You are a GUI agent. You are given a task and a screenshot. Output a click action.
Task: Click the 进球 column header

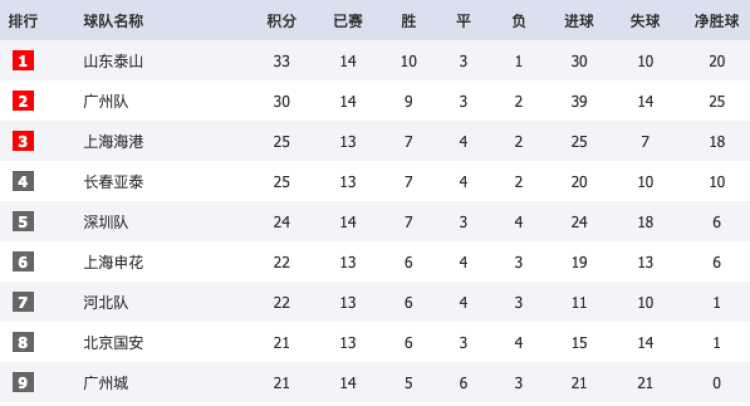coord(578,21)
